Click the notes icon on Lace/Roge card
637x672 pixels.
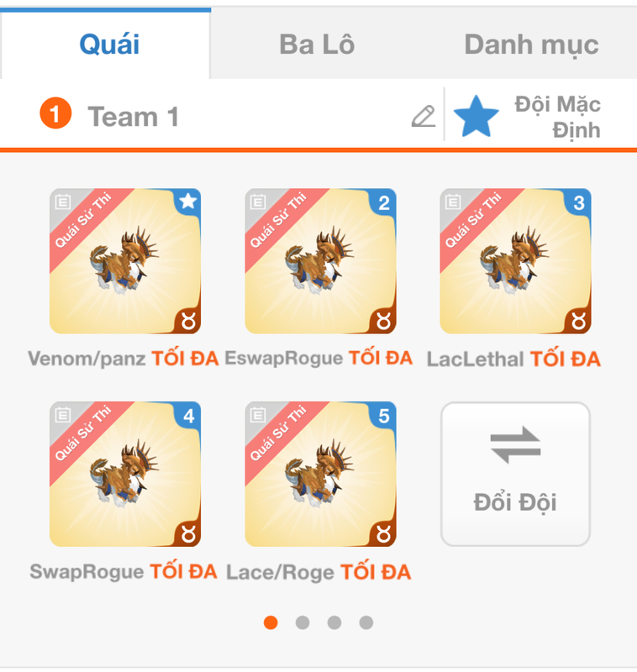click(258, 414)
